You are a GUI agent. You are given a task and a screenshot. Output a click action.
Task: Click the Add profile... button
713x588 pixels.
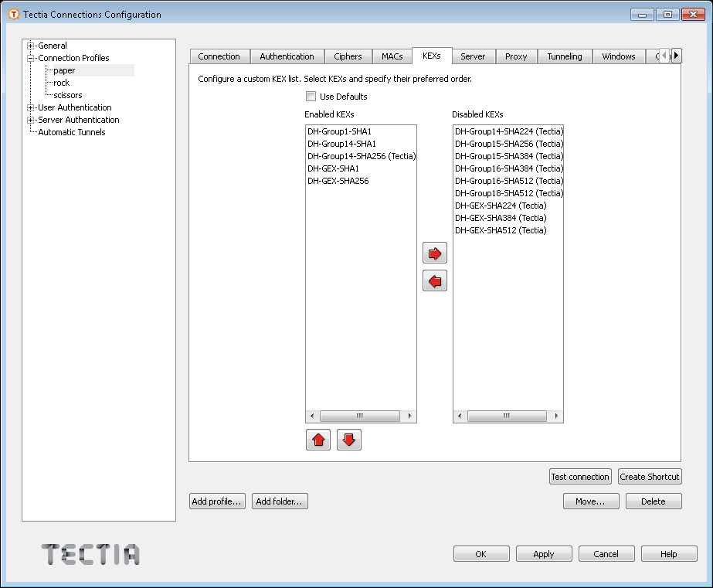tap(218, 501)
